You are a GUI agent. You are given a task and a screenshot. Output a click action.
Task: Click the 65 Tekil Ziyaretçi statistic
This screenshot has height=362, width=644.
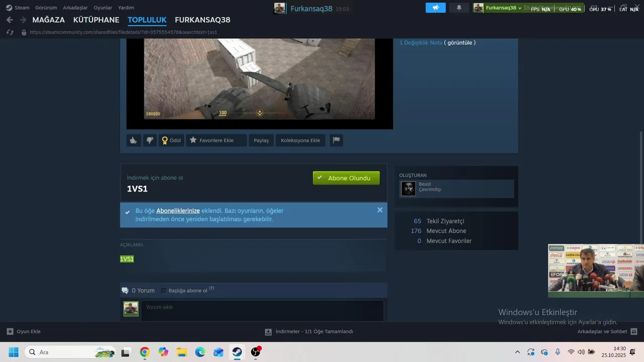(x=439, y=221)
